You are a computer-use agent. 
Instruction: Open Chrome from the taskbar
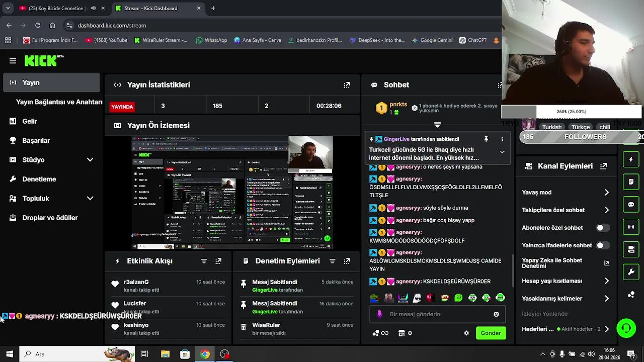coord(205,354)
